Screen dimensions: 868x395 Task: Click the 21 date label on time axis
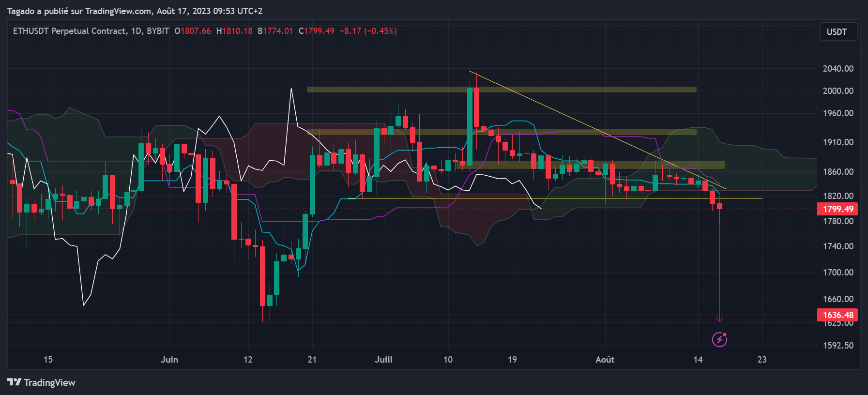[312, 360]
